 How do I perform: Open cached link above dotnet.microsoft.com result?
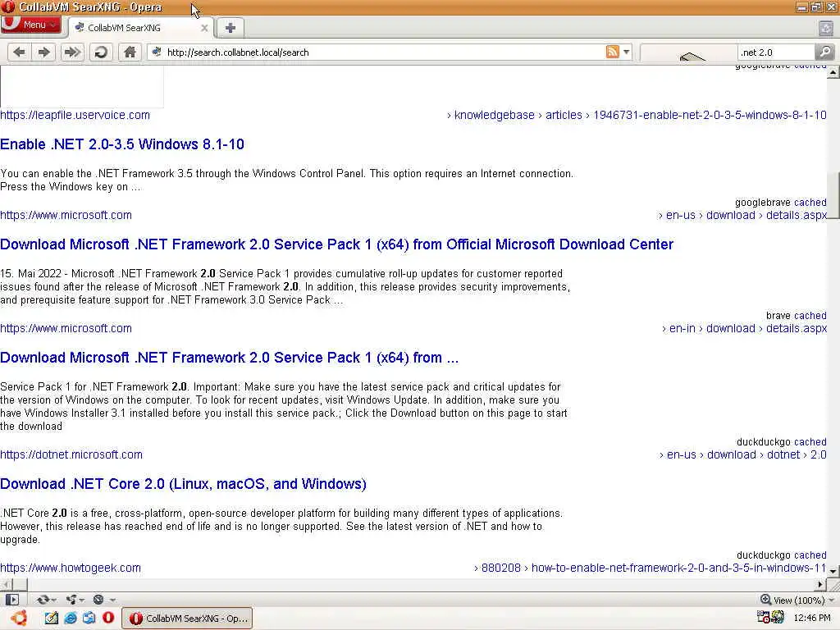coord(810,442)
